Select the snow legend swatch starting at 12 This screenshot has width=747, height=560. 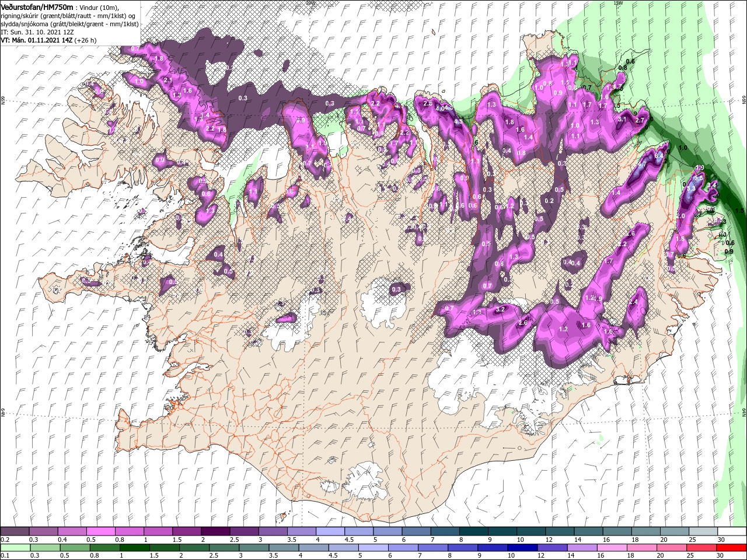pos(558,531)
